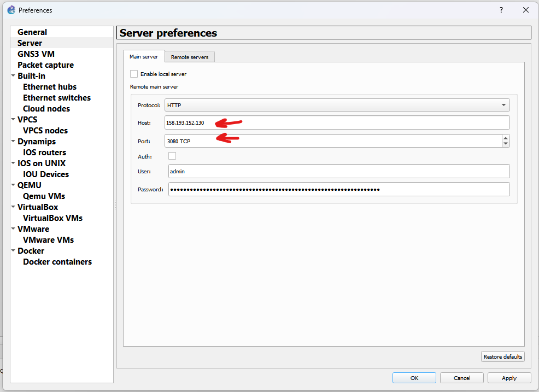This screenshot has width=539, height=392.
Task: Click the Apply button
Action: tap(509, 378)
